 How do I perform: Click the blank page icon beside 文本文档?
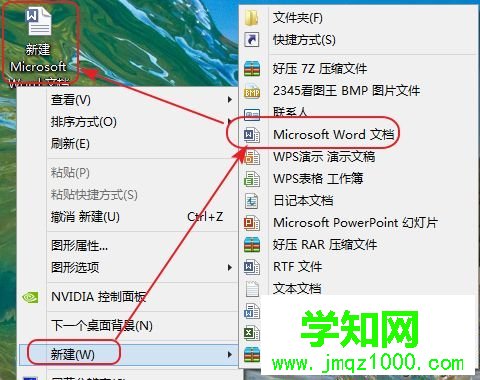252,289
